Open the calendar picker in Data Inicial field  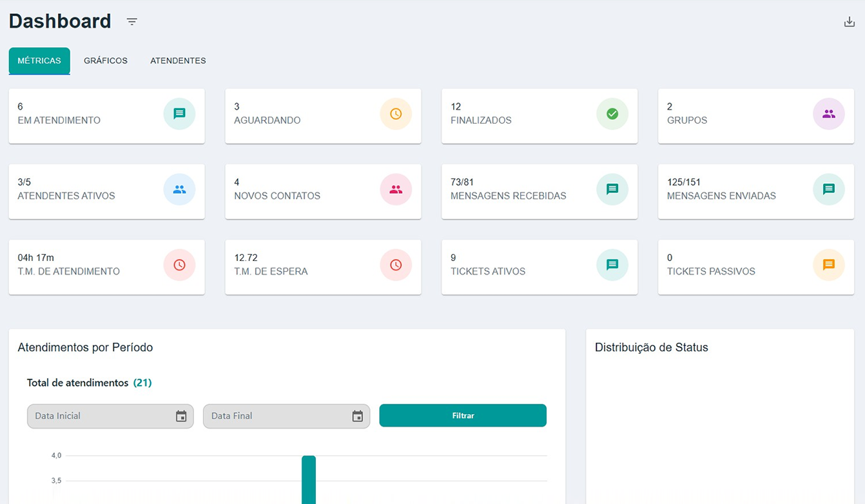tap(181, 416)
